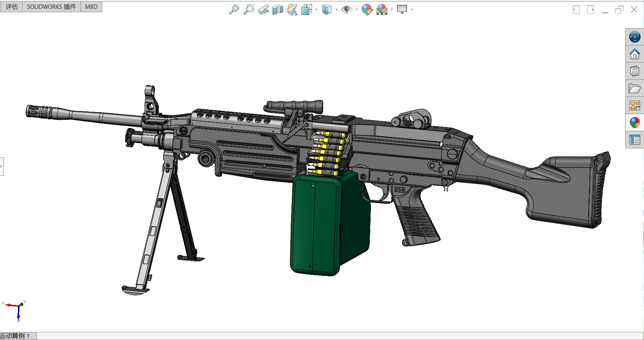Image resolution: width=644 pixels, height=340 pixels.
Task: Toggle the View Settings monitor icon
Action: (402, 10)
